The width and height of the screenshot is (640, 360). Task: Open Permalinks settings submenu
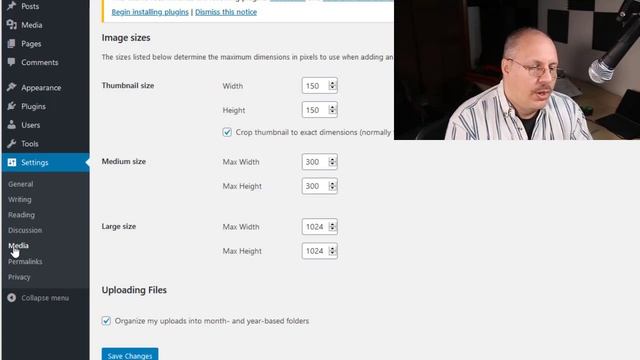25,261
